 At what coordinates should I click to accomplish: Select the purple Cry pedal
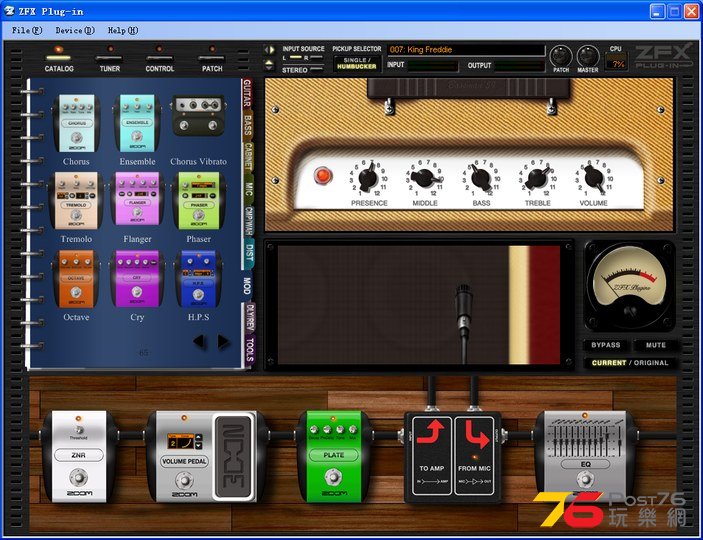click(x=137, y=279)
